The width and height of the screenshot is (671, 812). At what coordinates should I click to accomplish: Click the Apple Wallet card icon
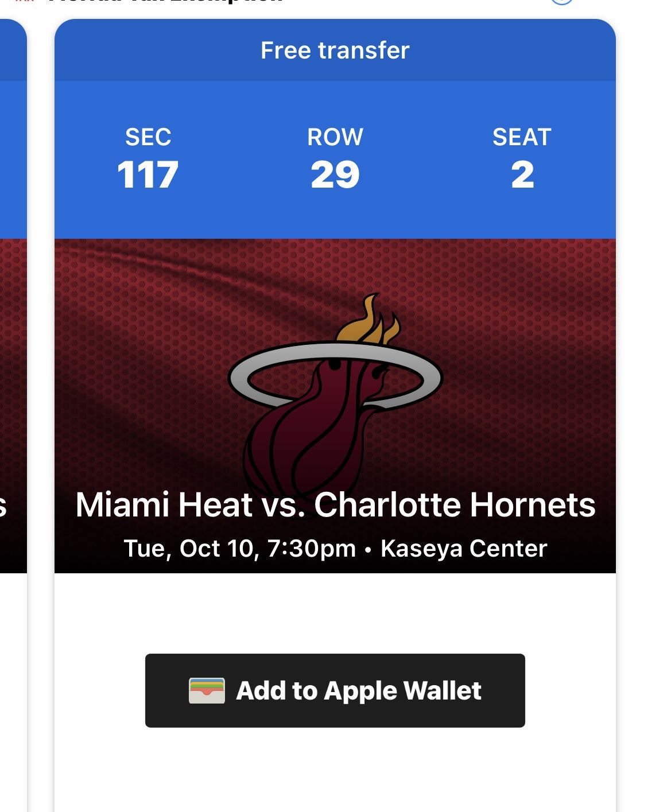(207, 690)
